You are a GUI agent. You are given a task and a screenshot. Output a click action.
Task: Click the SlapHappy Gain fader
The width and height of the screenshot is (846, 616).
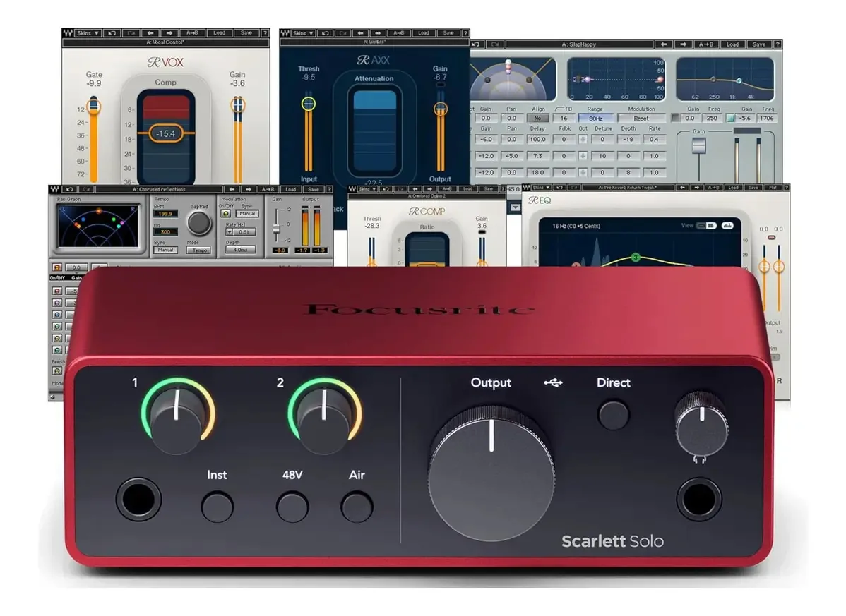[698, 146]
